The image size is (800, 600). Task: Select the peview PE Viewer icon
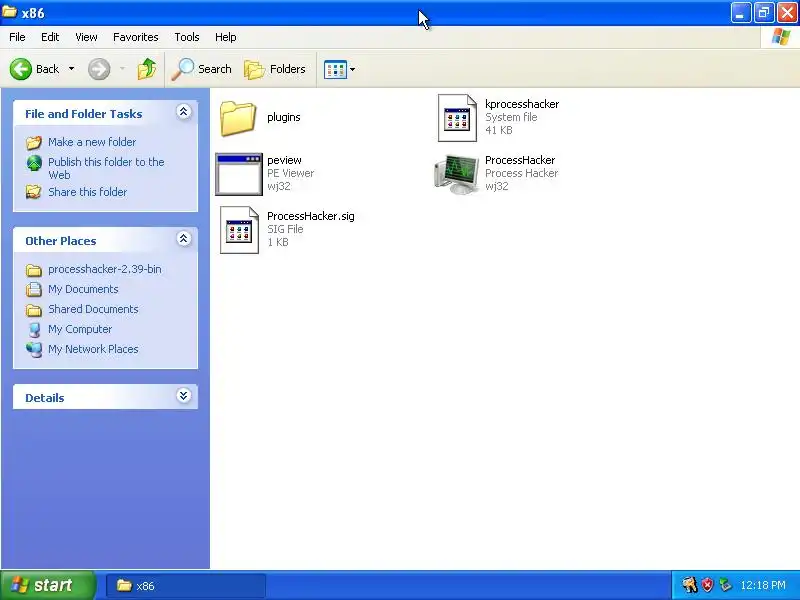(x=239, y=174)
